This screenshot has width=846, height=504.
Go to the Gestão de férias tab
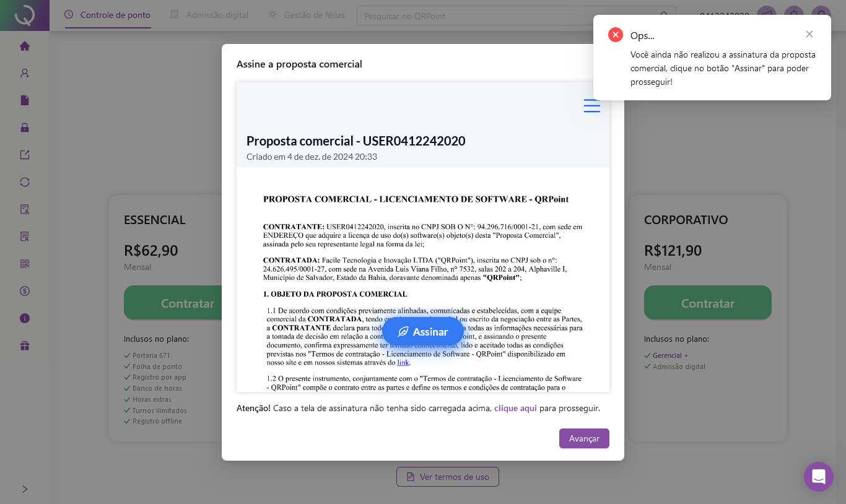(306, 15)
